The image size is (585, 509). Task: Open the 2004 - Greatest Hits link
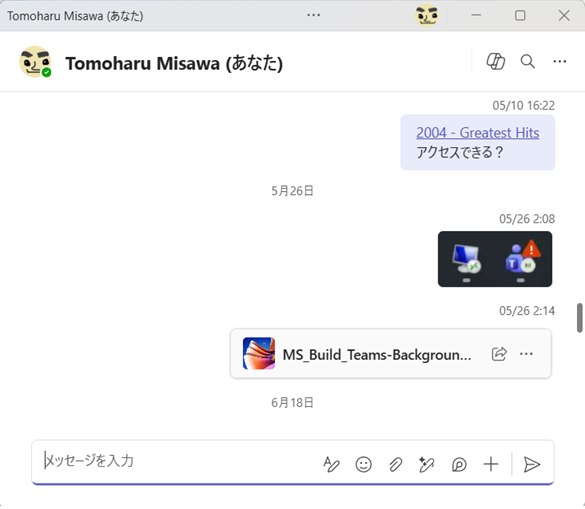point(478,133)
